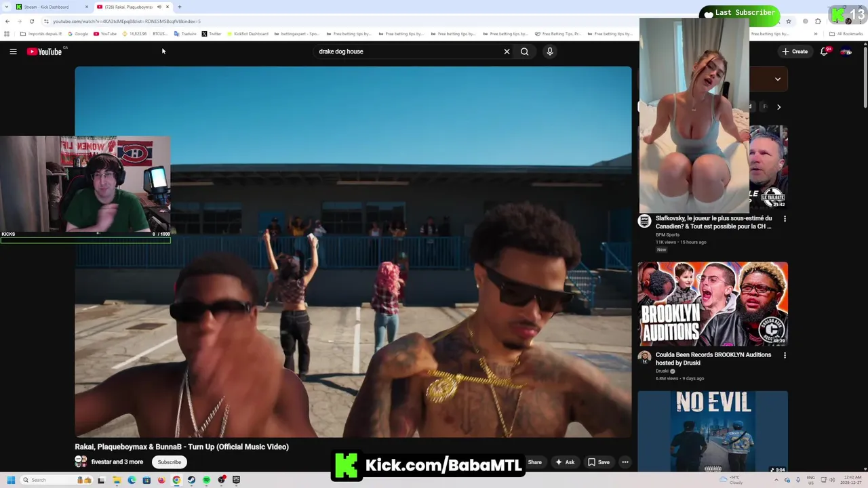Viewport: 868px width, 488px height.
Task: Open a new Chrome tab
Action: [180, 7]
